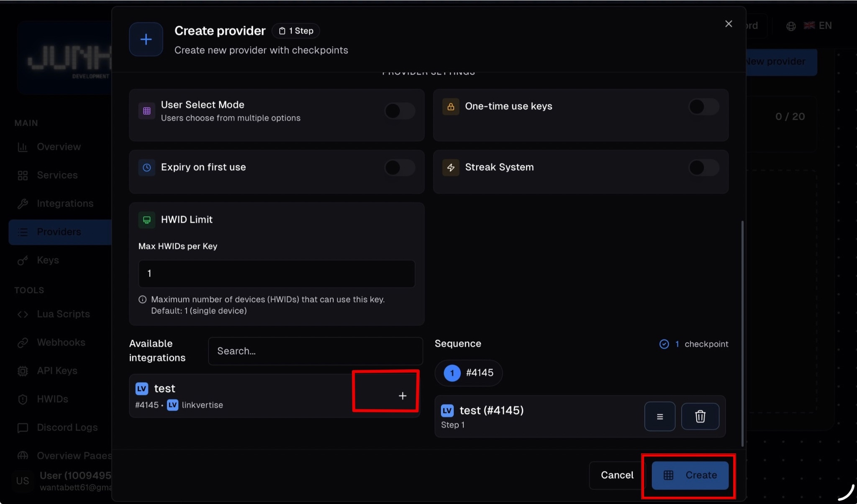The height and width of the screenshot is (504, 857).
Task: Click the Streak System lightning icon
Action: click(x=451, y=167)
